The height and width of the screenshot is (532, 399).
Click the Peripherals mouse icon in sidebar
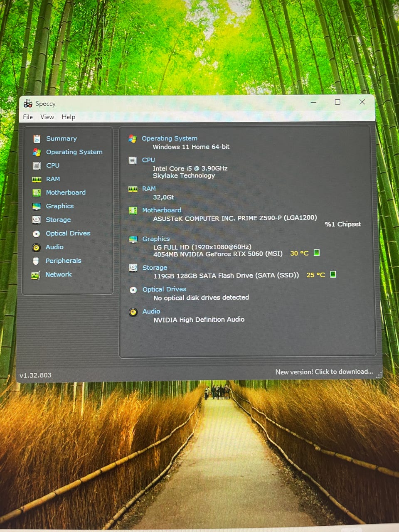36,261
